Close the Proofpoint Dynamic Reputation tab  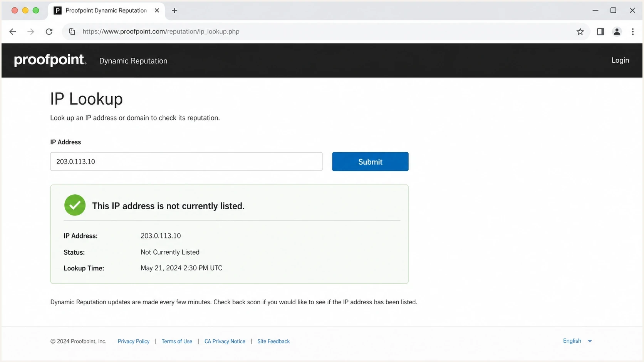click(157, 10)
